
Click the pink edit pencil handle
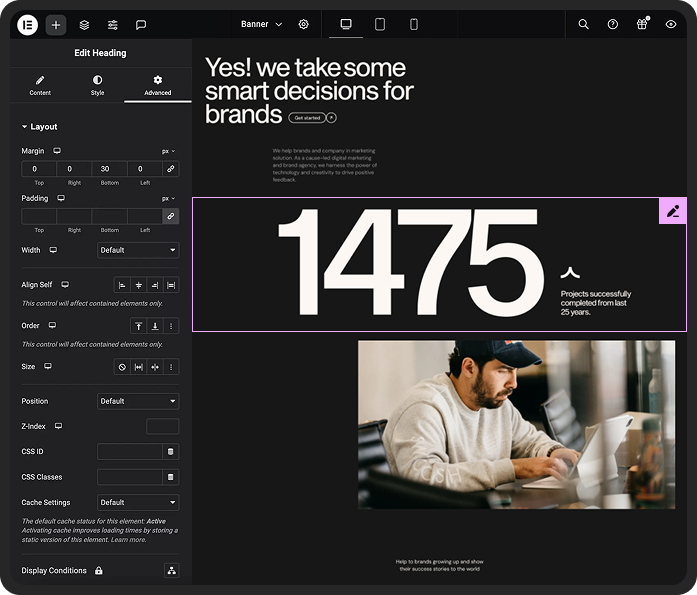tap(673, 211)
